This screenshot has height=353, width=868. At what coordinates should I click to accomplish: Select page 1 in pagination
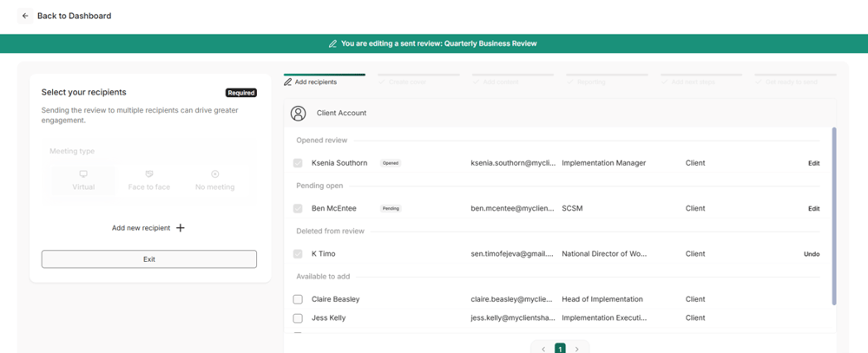560,349
